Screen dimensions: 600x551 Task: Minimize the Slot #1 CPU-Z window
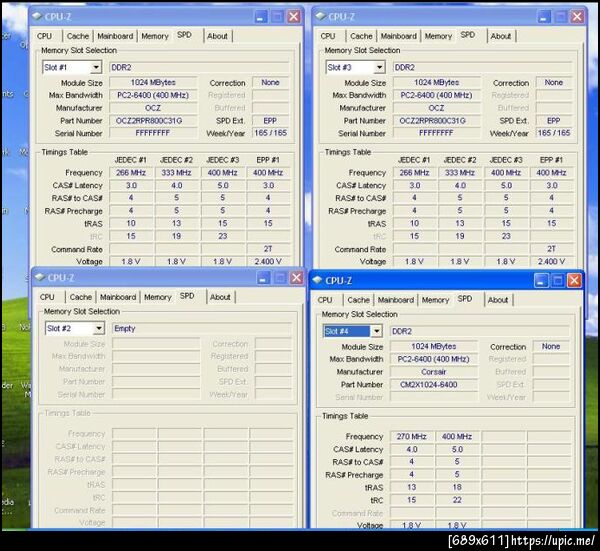tap(261, 16)
